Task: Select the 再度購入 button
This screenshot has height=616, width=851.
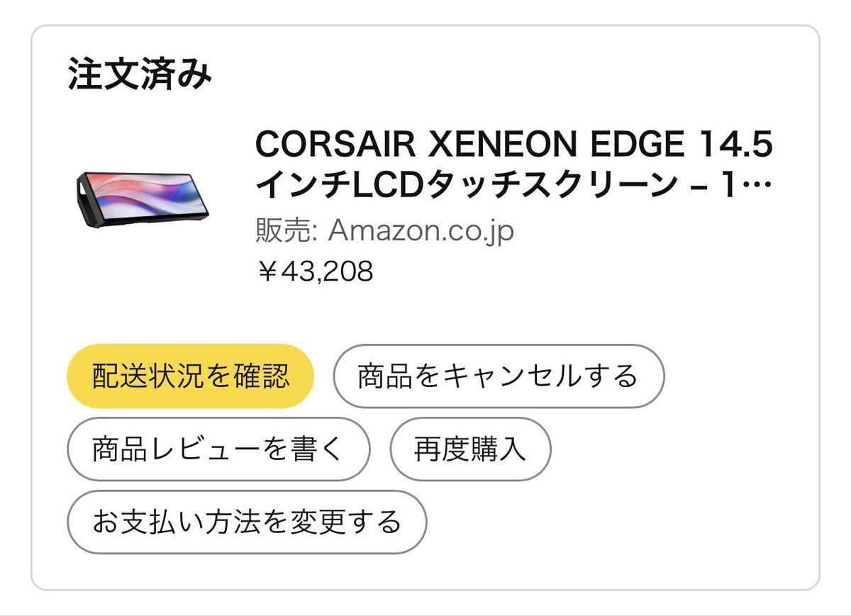Action: click(x=470, y=449)
